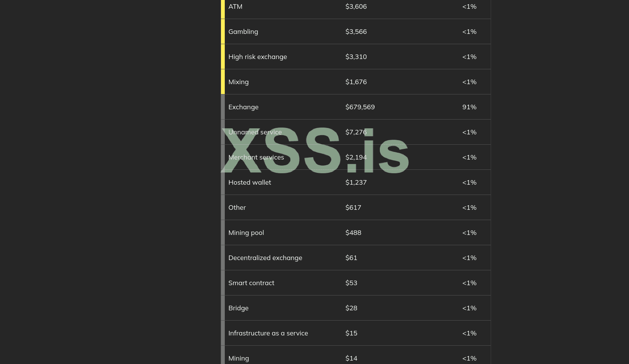The width and height of the screenshot is (629, 364).
Task: Click yellow risk bar beside Gambling
Action: (223, 32)
